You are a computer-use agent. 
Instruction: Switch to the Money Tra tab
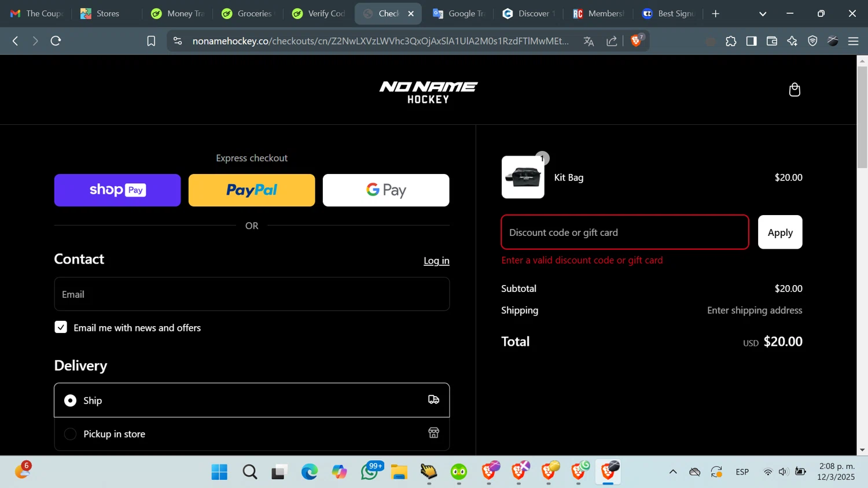[x=178, y=13]
